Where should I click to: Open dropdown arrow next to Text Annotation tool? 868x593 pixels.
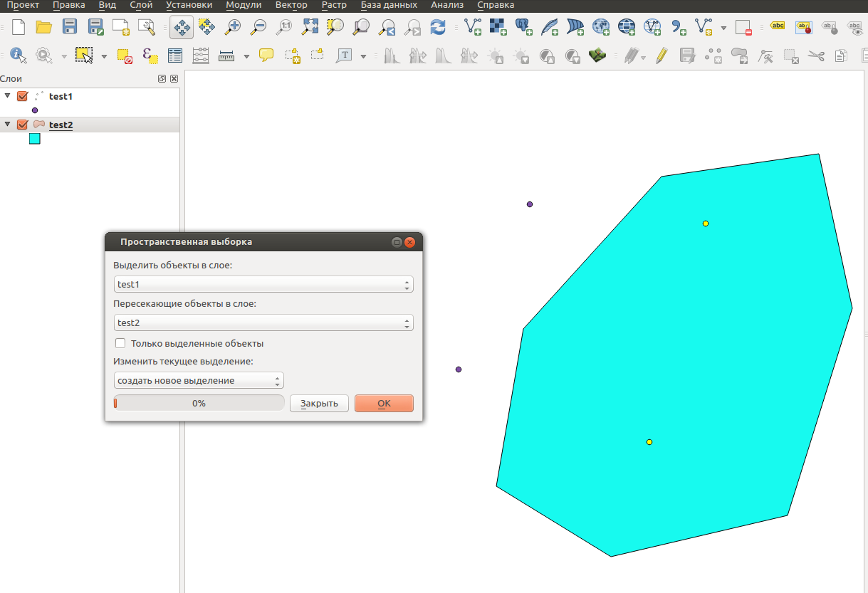coord(363,56)
